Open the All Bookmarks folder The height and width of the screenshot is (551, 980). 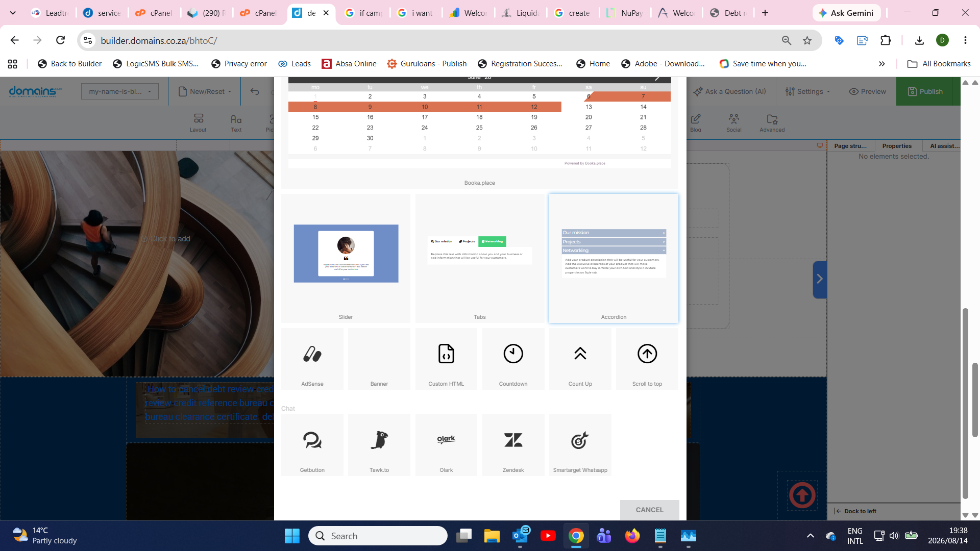939,64
